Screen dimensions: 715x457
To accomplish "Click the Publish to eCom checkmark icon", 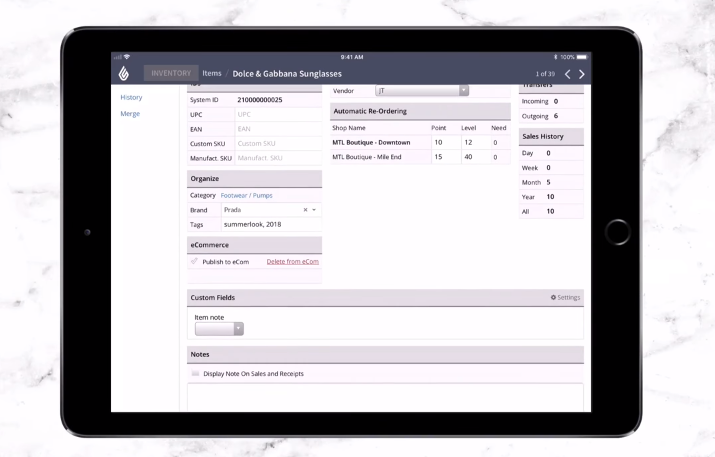I will point(194,261).
